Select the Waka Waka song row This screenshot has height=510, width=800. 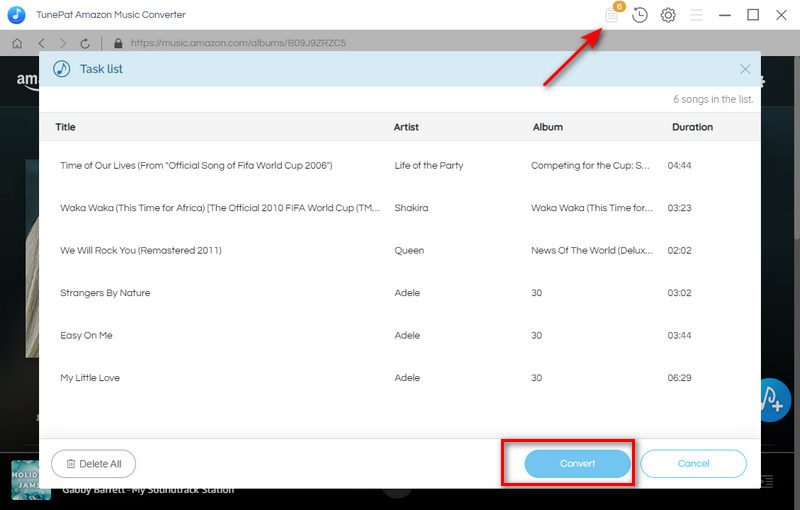[399, 208]
